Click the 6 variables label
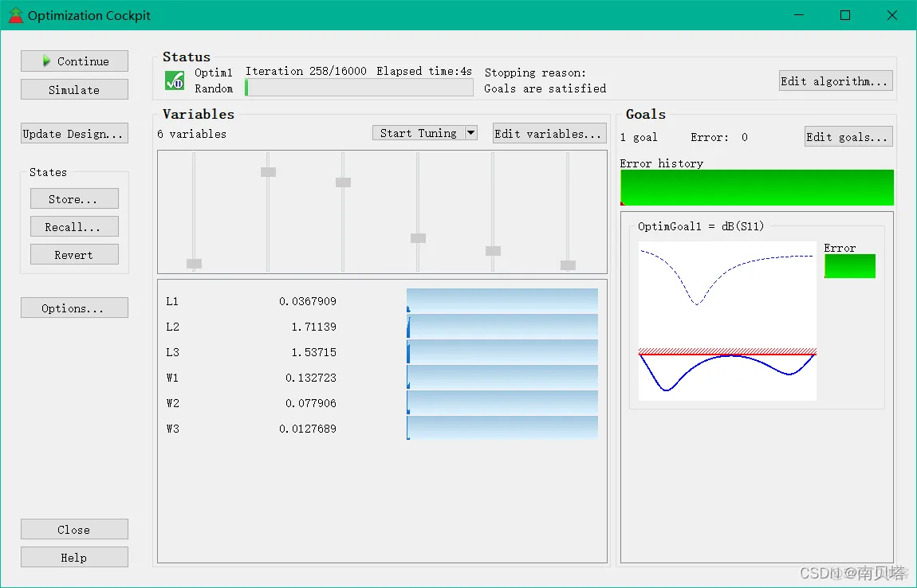 192,134
